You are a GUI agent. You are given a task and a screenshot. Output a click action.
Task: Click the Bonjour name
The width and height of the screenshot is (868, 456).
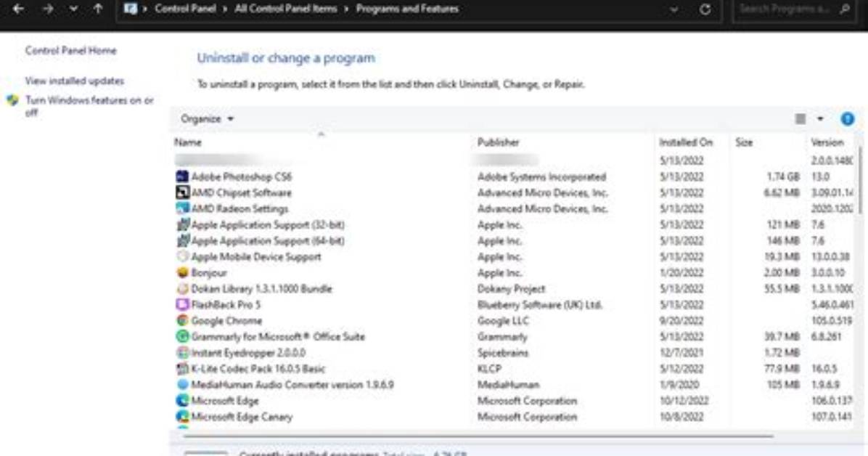209,273
